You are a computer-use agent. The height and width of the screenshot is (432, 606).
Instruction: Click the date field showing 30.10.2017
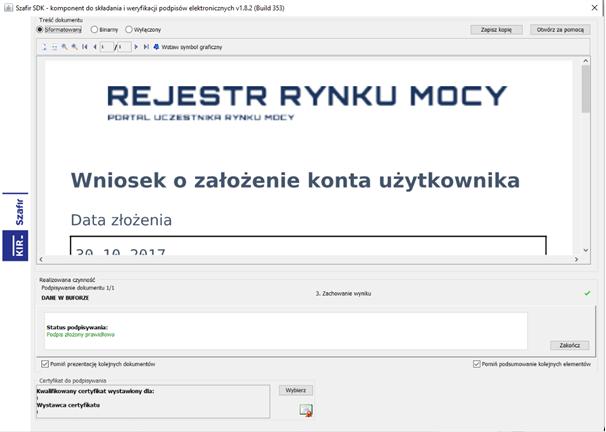(308, 246)
